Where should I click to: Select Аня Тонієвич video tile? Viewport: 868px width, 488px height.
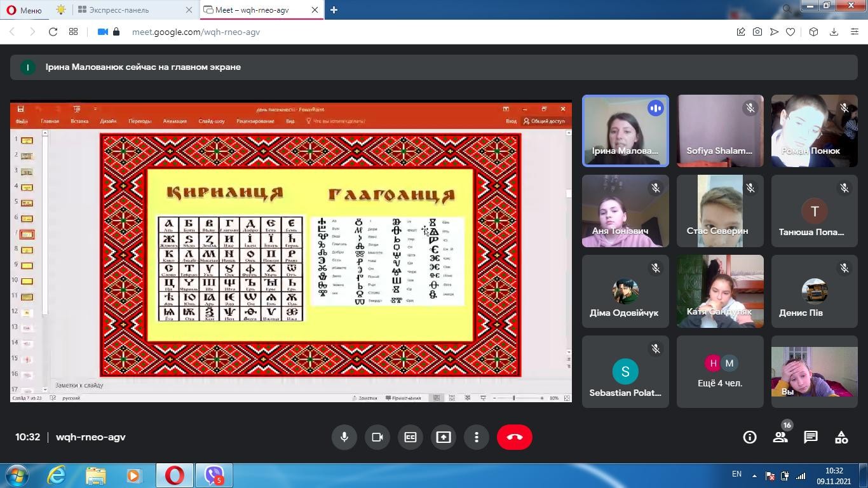[x=625, y=211]
